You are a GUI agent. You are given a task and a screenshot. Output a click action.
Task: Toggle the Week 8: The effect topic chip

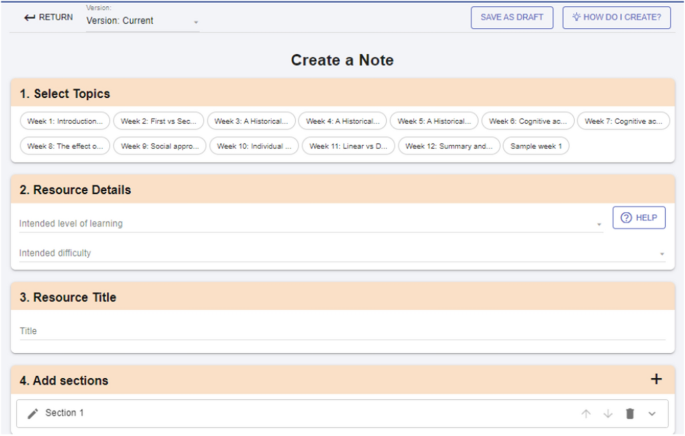click(64, 146)
